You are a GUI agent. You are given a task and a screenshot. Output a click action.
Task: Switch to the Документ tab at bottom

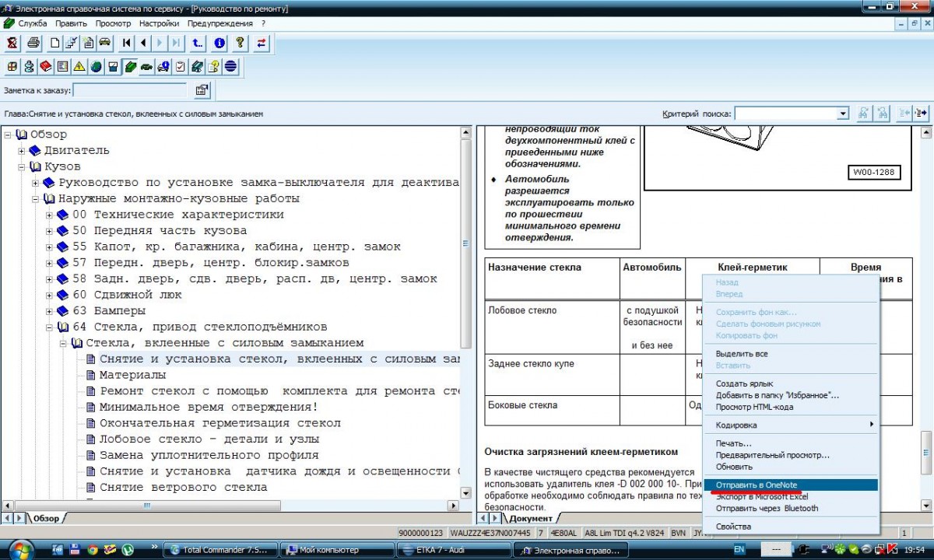coord(531,518)
